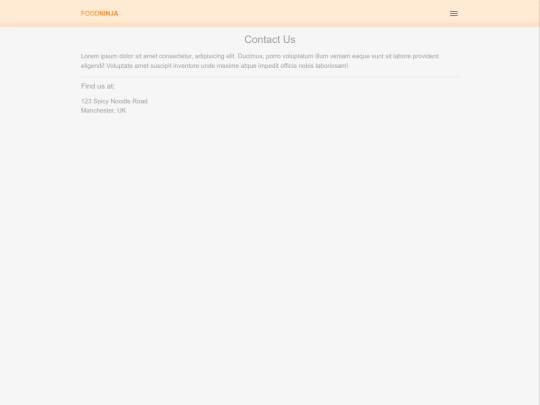Viewport: 540px width, 405px height.
Task: Click the Manchester, UK address line
Action: pyautogui.click(x=103, y=111)
